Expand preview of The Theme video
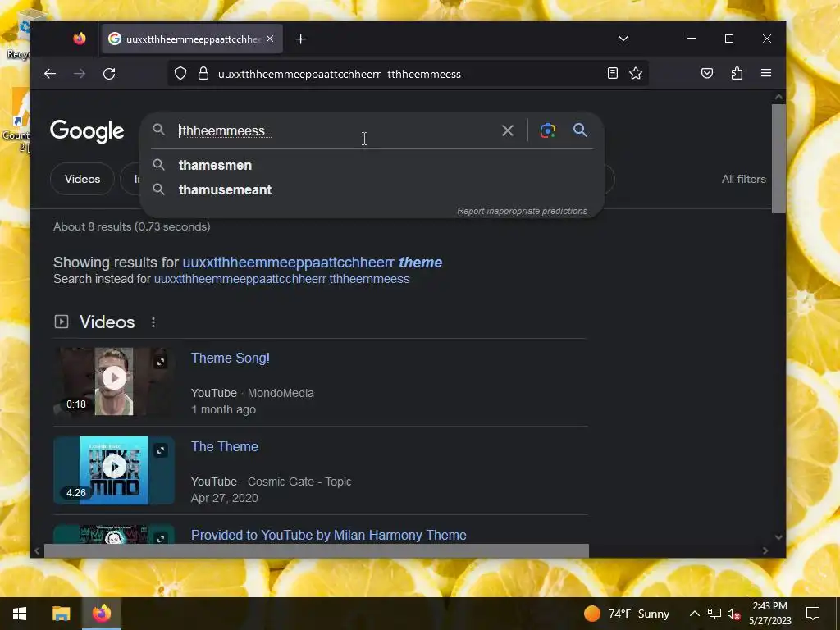This screenshot has width=840, height=630. point(161,450)
